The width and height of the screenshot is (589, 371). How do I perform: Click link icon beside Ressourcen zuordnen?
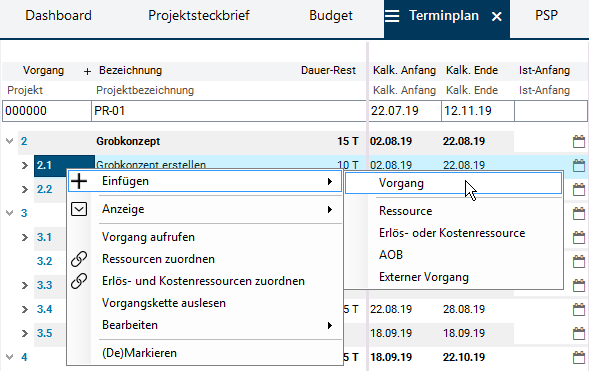[x=79, y=259]
